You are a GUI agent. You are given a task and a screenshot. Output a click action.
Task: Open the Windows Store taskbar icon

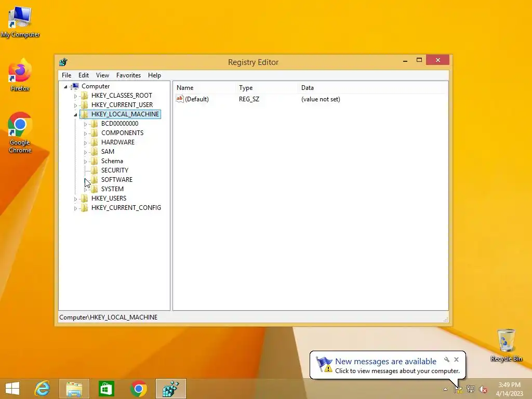coord(106,389)
